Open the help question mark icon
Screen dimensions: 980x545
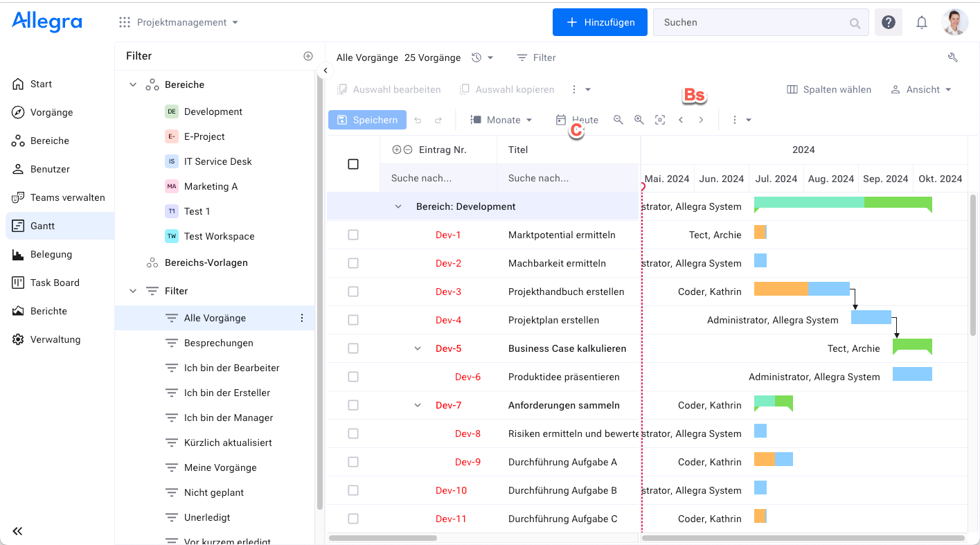pyautogui.click(x=888, y=22)
